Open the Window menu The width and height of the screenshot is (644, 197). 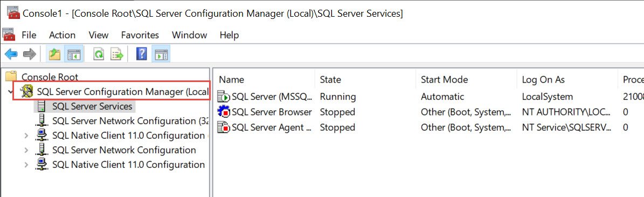189,35
